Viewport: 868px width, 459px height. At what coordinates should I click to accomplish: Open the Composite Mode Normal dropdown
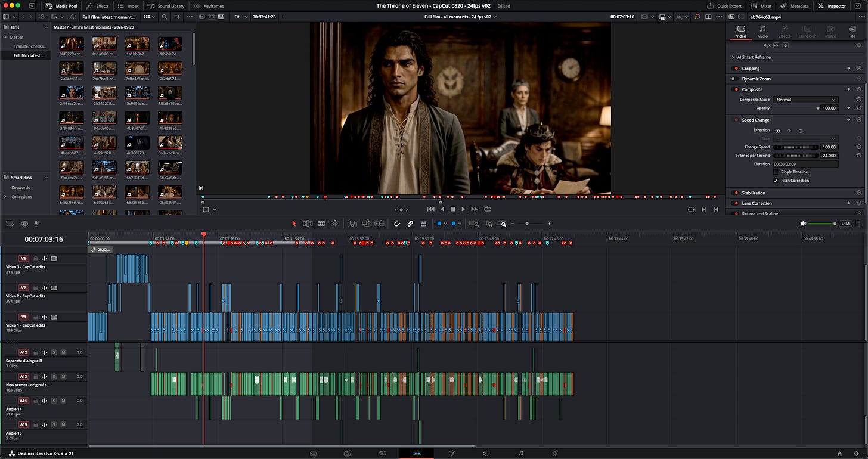(x=806, y=100)
